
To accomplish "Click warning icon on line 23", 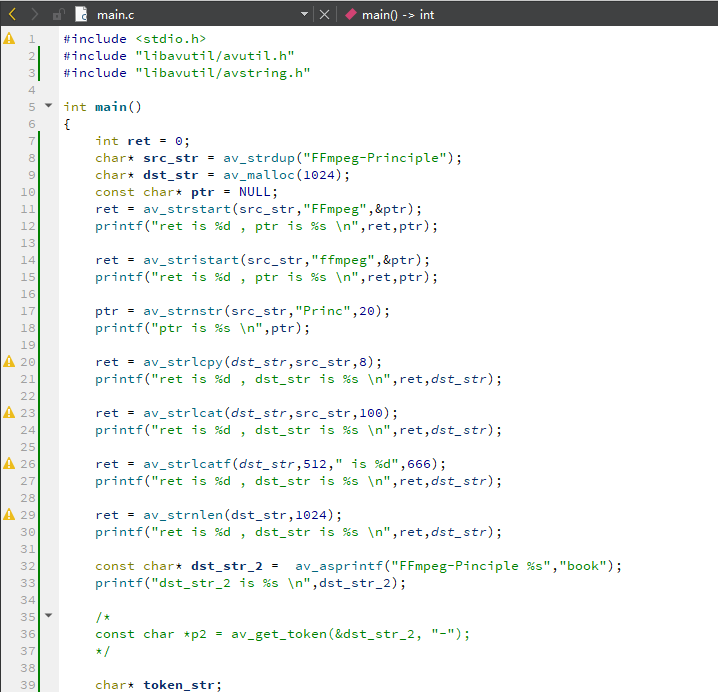I will pos(10,413).
